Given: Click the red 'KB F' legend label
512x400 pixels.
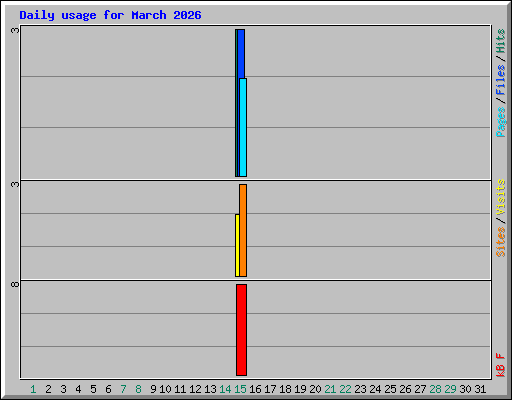Looking at the screenshot, I should [x=501, y=365].
